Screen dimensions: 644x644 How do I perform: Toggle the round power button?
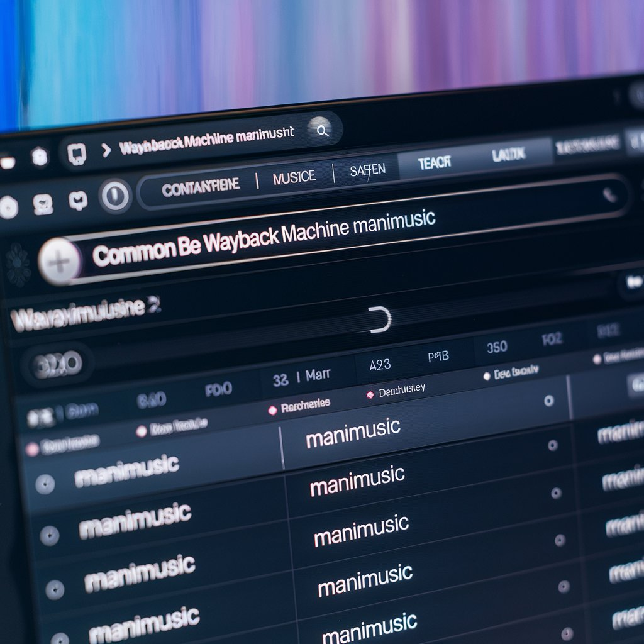[x=116, y=196]
